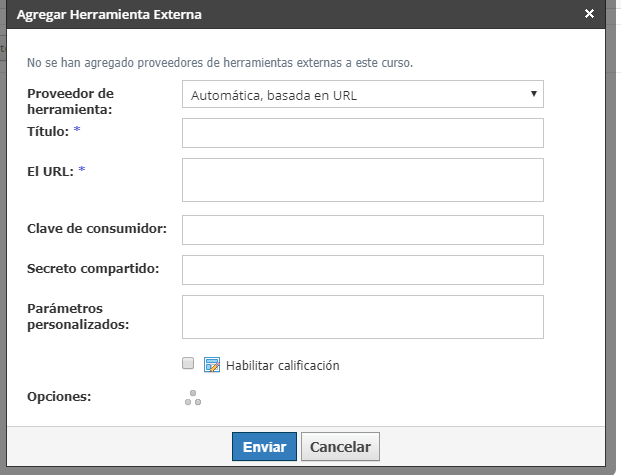Click the Título text field
The height and width of the screenshot is (475, 621).
(x=363, y=133)
